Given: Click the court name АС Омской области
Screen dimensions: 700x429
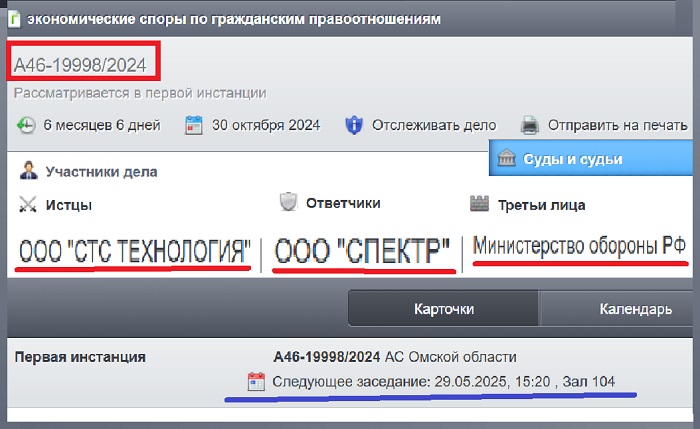Looking at the screenshot, I should [450, 357].
